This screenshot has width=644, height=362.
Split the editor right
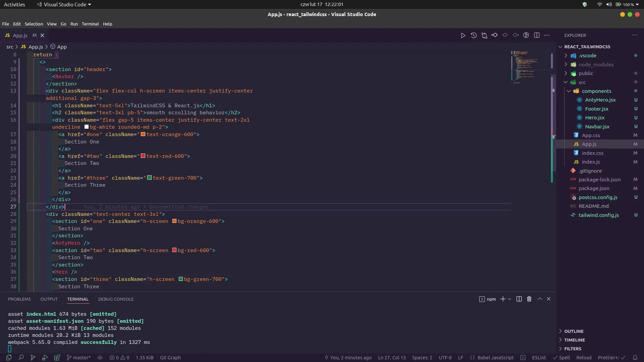tap(537, 35)
